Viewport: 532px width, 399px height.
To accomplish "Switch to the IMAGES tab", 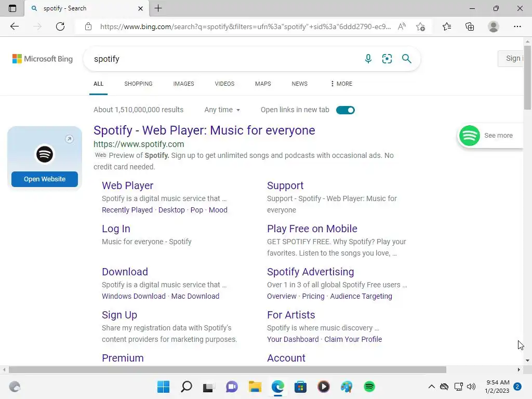I will 183,84.
